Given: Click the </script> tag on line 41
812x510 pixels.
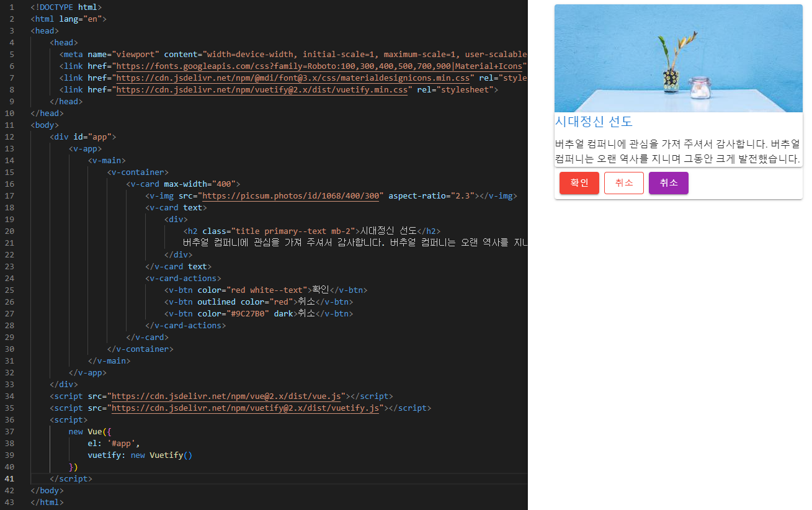Looking at the screenshot, I should pos(71,478).
